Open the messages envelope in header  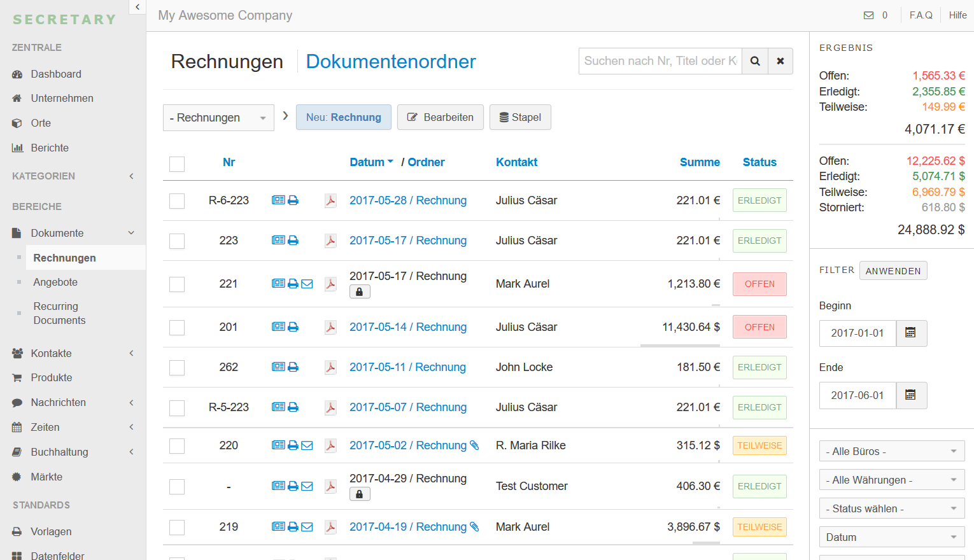pyautogui.click(x=868, y=15)
